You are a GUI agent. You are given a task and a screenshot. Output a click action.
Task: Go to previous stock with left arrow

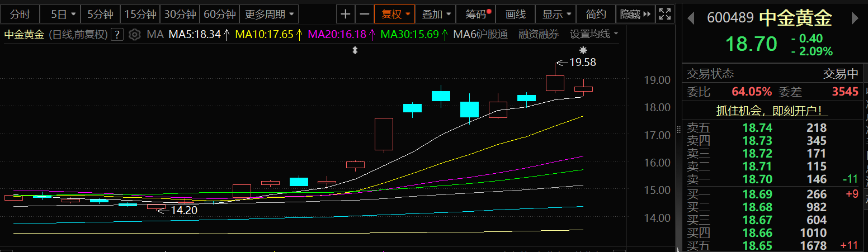(691, 18)
